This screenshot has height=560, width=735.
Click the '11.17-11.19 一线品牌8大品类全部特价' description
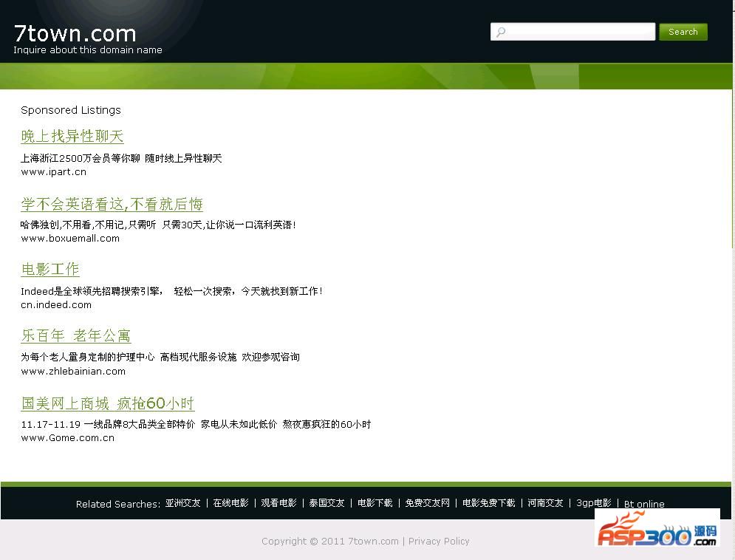108,425
